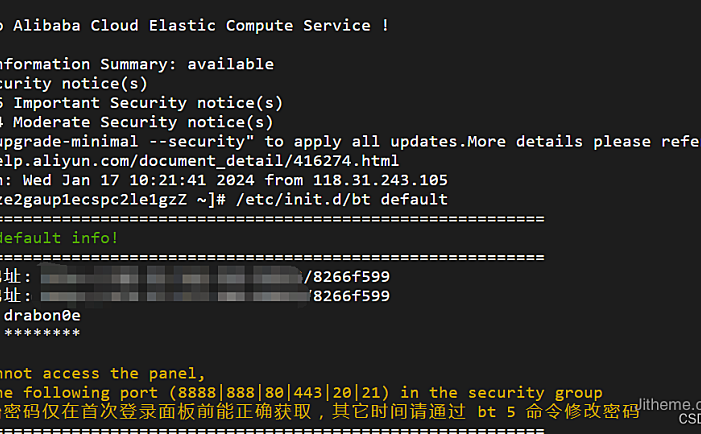Click the IP address 118.31.243.105
701x434 pixels.
[380, 180]
